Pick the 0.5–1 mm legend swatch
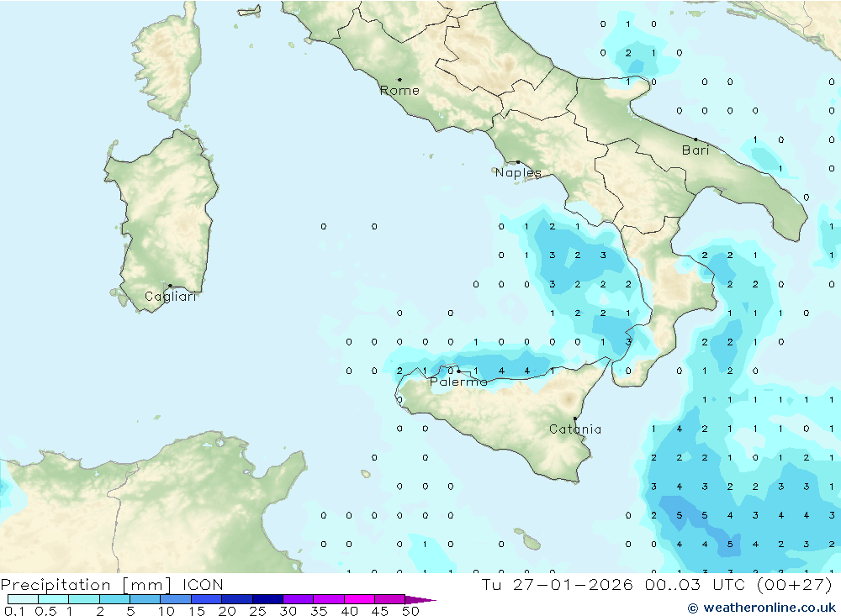 click(53, 599)
